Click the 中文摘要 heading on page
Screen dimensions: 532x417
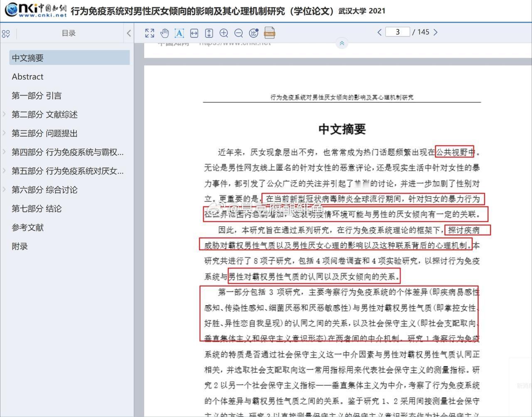point(342,129)
